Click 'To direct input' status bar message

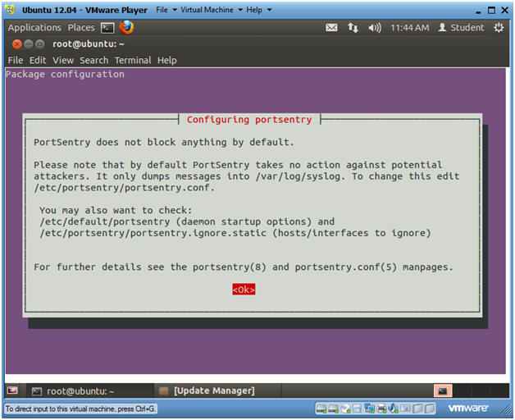81,409
